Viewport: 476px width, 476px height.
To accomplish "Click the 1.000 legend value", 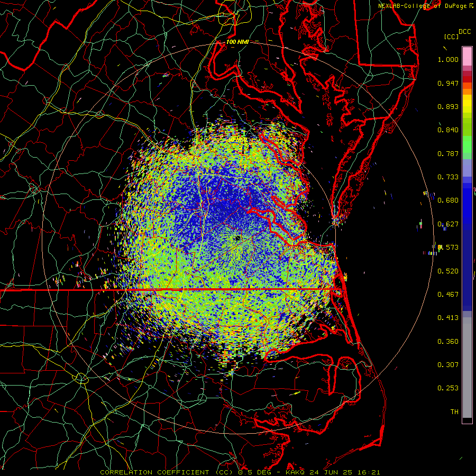I will click(x=448, y=59).
